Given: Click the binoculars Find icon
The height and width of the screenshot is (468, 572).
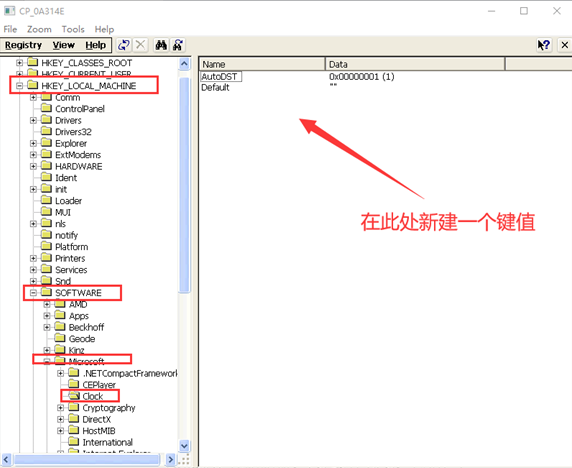Looking at the screenshot, I should (x=161, y=45).
